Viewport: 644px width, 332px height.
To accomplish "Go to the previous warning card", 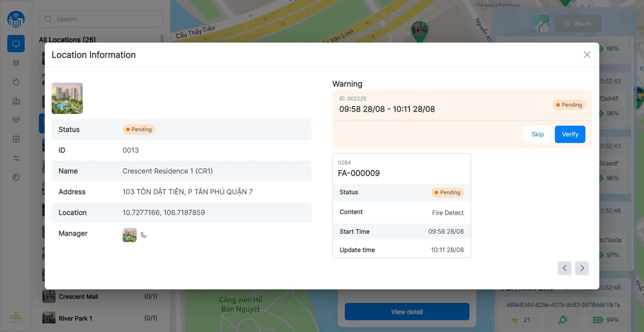I will pos(564,268).
